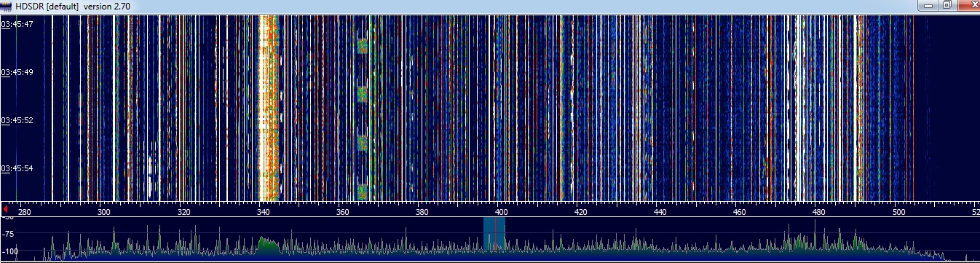The image size is (980, 263).
Task: Minimize the HDSDR window
Action: tap(928, 5)
